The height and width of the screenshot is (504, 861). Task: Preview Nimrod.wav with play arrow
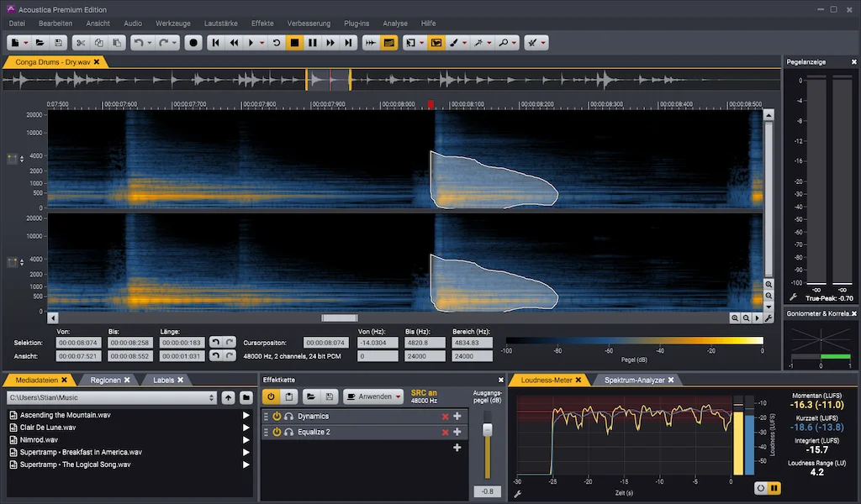point(246,440)
